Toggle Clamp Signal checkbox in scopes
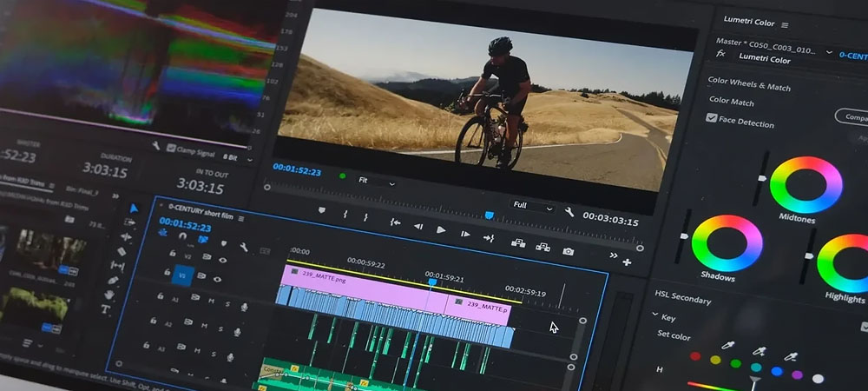The width and height of the screenshot is (868, 391). point(171,149)
